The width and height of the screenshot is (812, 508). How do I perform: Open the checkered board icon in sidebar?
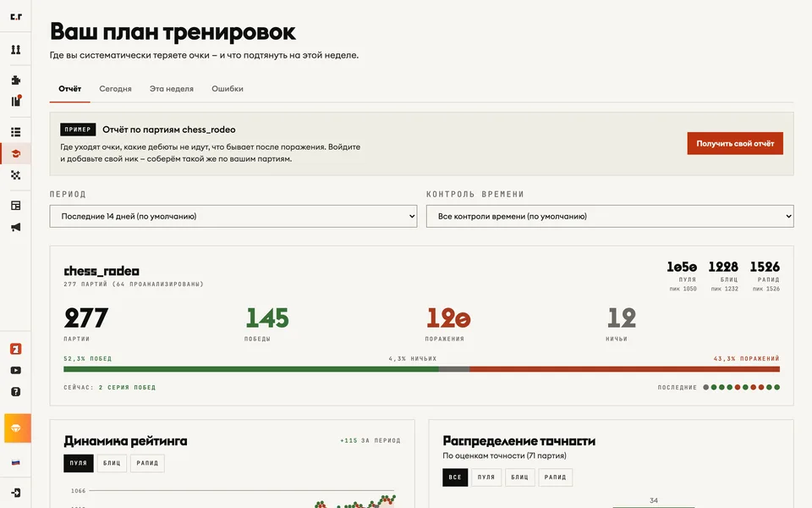point(16,175)
